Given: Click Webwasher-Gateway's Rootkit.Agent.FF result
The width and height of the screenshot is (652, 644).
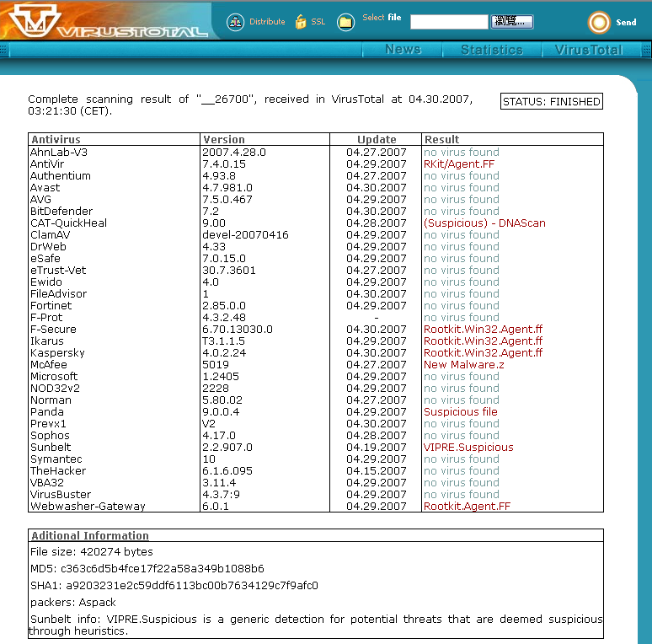Looking at the screenshot, I should click(x=467, y=507).
